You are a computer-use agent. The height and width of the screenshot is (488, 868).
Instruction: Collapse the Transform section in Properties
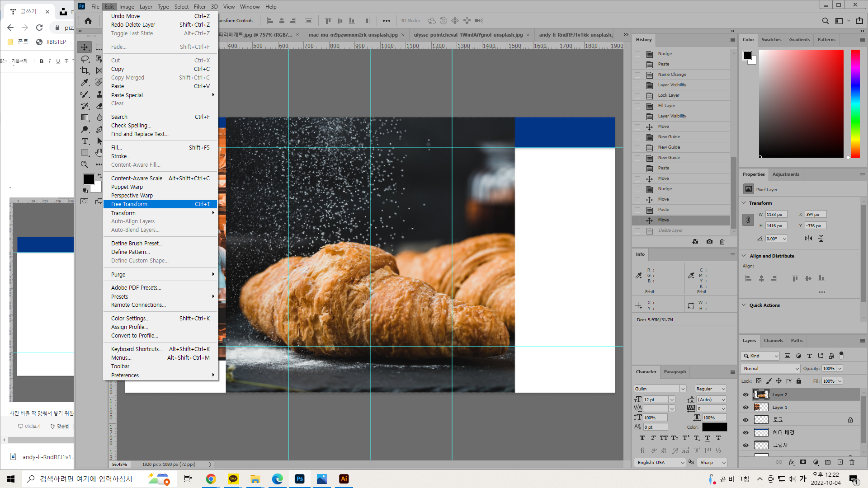pos(744,203)
